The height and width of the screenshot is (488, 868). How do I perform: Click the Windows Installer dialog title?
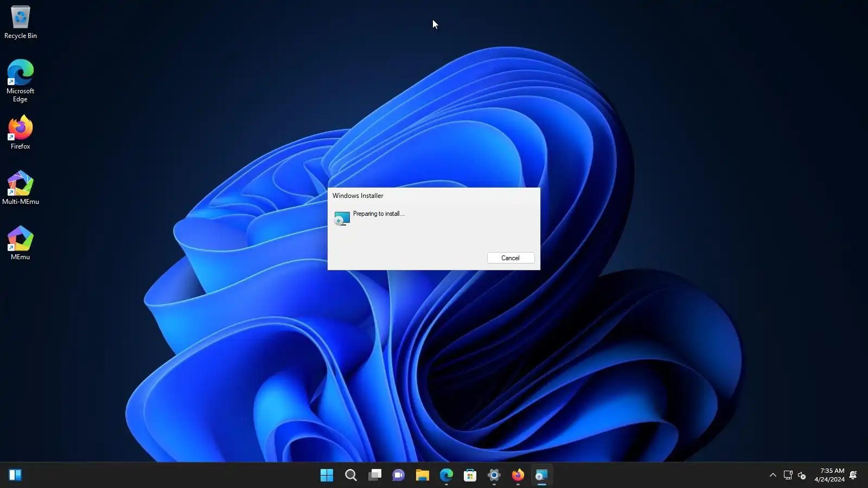[358, 196]
